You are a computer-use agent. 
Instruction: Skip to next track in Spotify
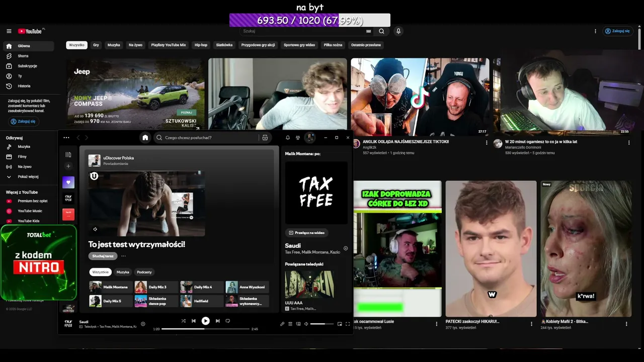click(217, 321)
